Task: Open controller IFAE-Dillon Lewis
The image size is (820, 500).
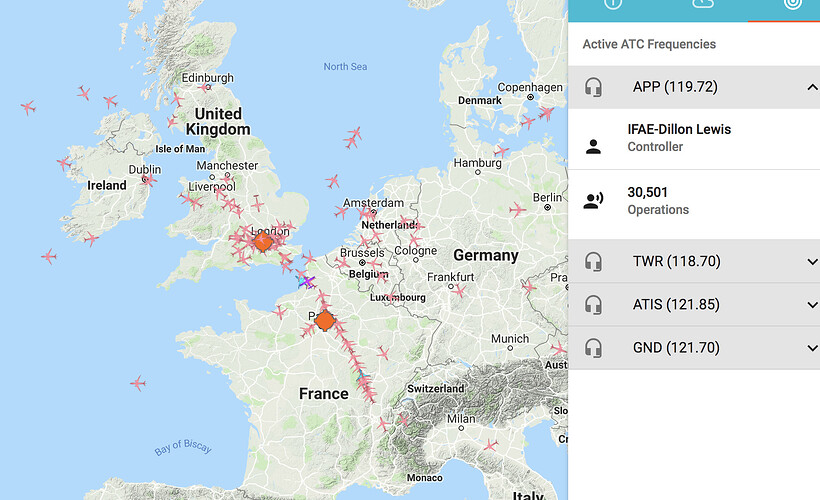Action: coord(679,129)
